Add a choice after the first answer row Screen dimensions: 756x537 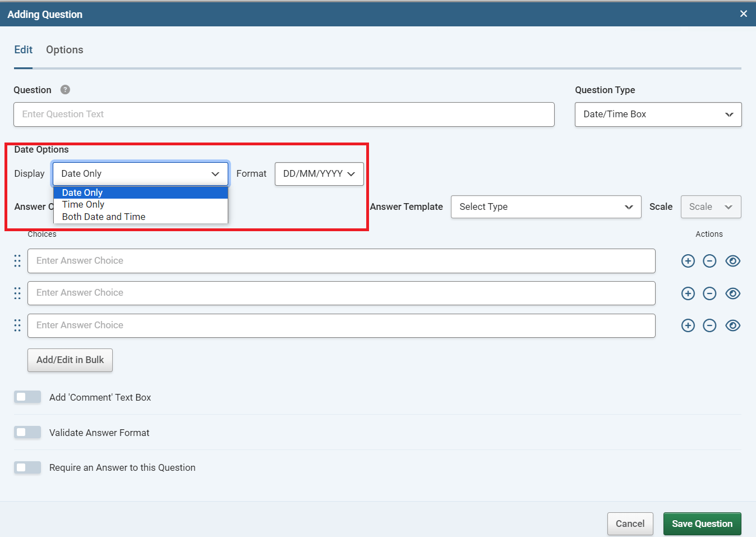688,261
